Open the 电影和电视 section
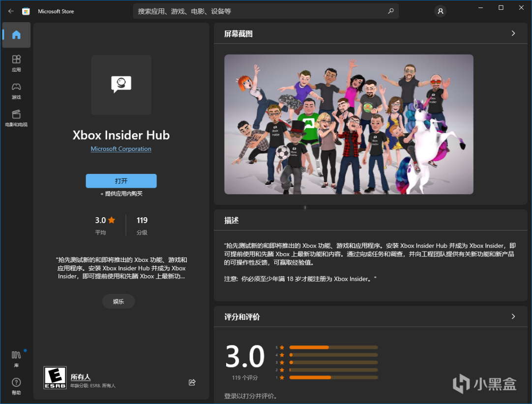This screenshot has height=404, width=532. (x=16, y=118)
